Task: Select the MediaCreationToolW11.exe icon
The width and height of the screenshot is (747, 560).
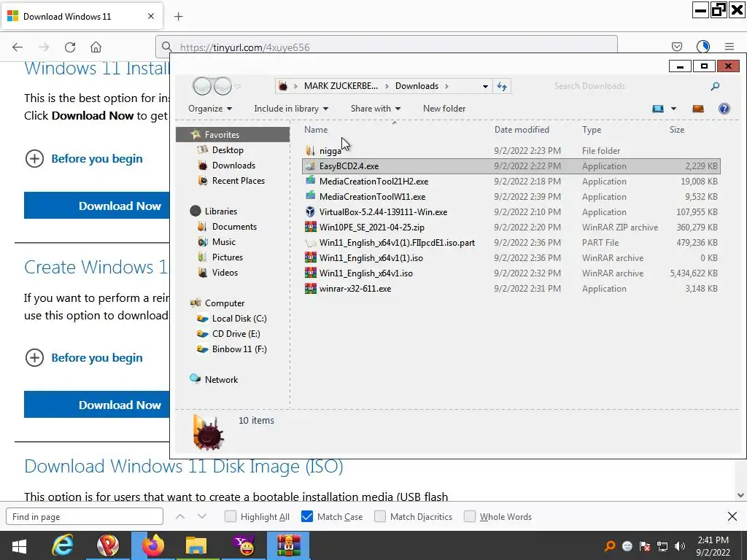Action: coord(310,196)
